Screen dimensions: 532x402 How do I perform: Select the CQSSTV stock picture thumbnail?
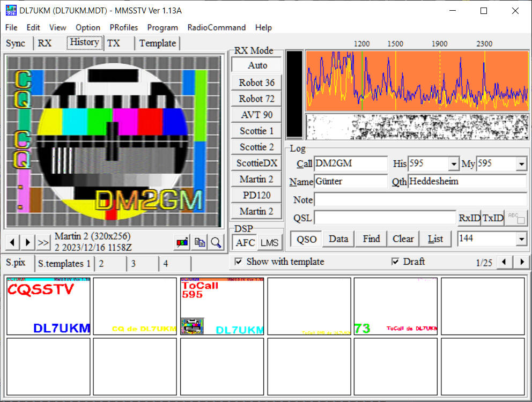click(x=48, y=306)
